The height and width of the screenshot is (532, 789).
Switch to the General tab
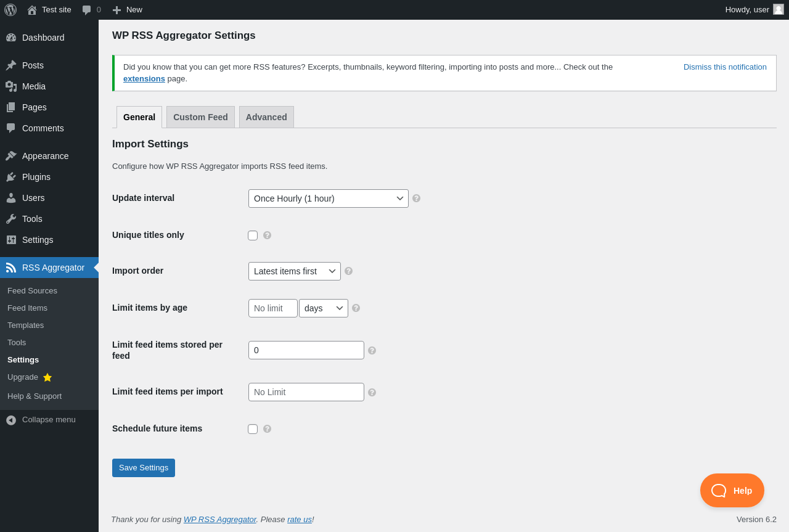tap(139, 117)
